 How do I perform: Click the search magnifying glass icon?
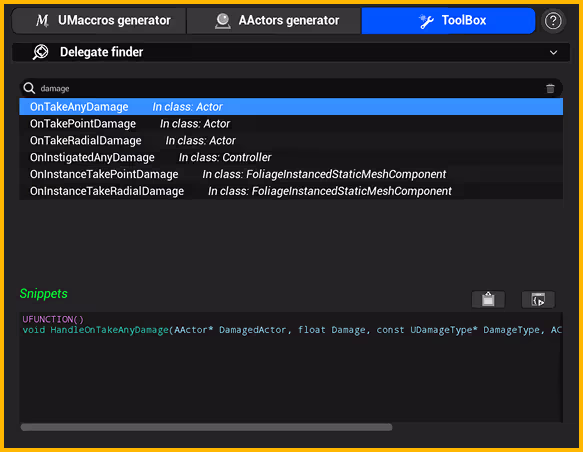pos(29,88)
